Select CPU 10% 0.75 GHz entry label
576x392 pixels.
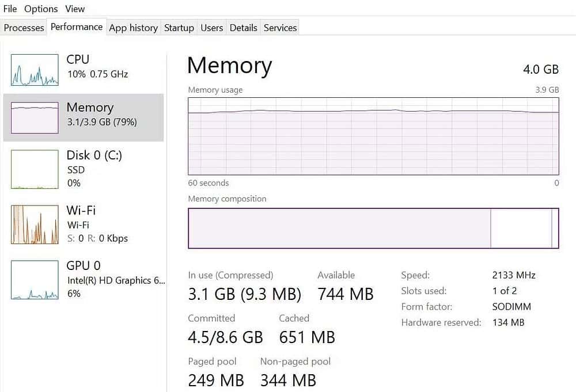pos(97,74)
